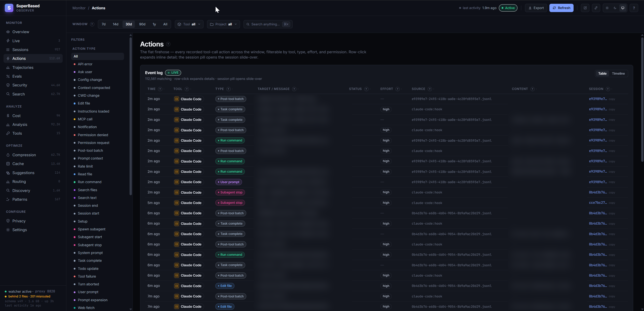
Task: Open the Project all dropdown
Action: point(223,24)
